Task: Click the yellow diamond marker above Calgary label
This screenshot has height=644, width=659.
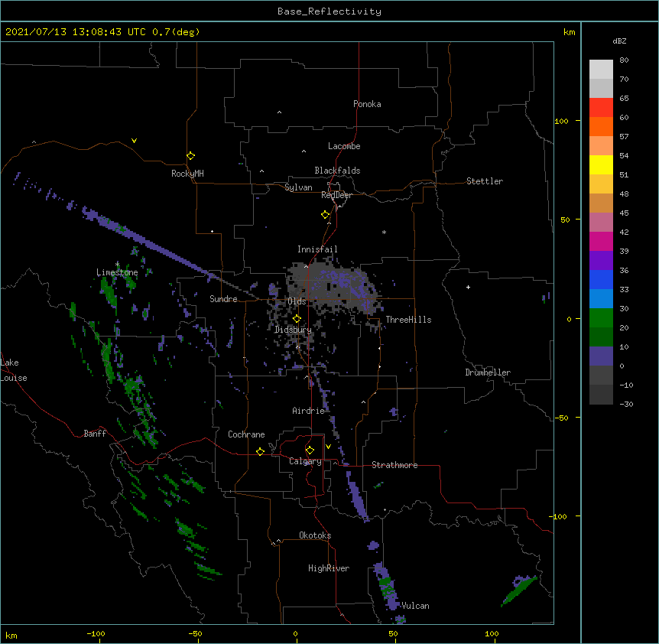Action: pyautogui.click(x=310, y=450)
